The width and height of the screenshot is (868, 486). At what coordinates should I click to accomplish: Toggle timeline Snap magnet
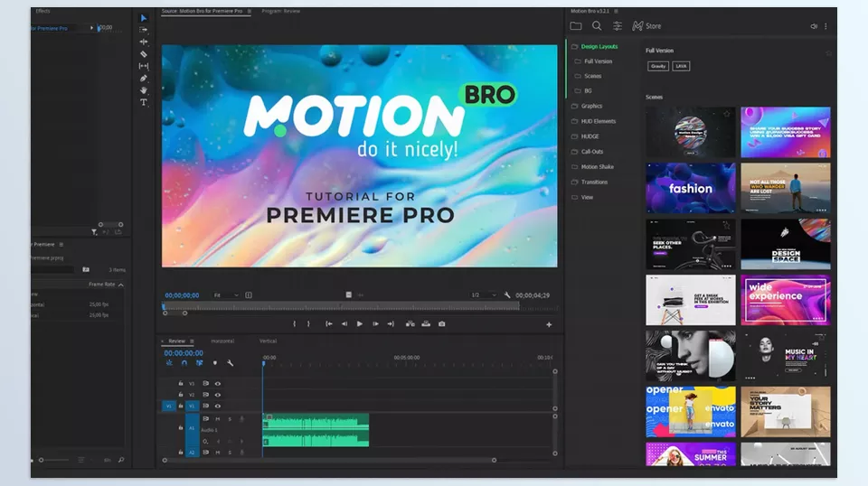[x=184, y=363]
